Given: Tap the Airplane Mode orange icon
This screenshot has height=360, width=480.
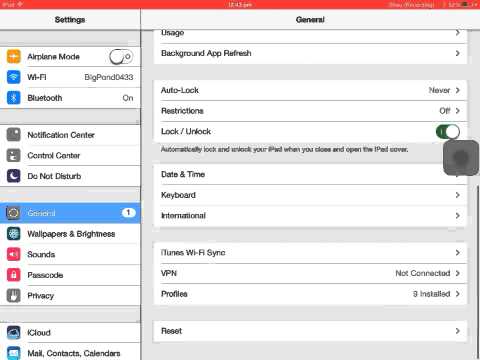Looking at the screenshot, I should click(x=14, y=56).
